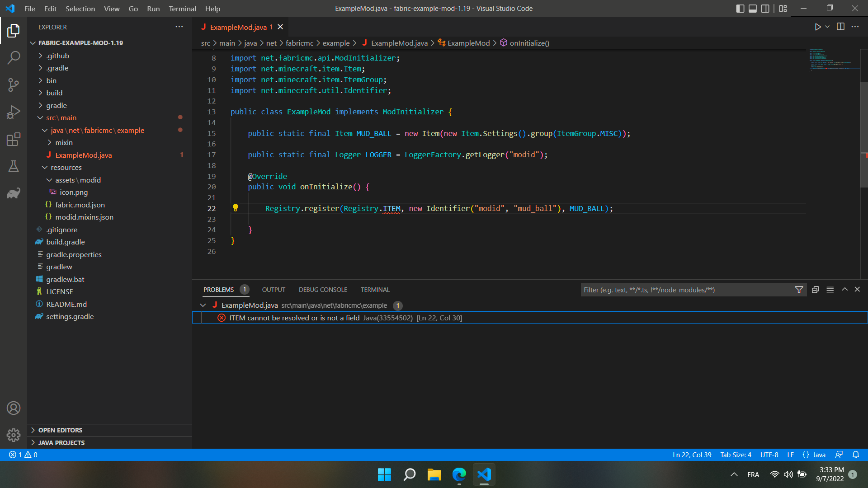Open the File menu
Viewport: 868px width, 488px height.
click(x=30, y=9)
